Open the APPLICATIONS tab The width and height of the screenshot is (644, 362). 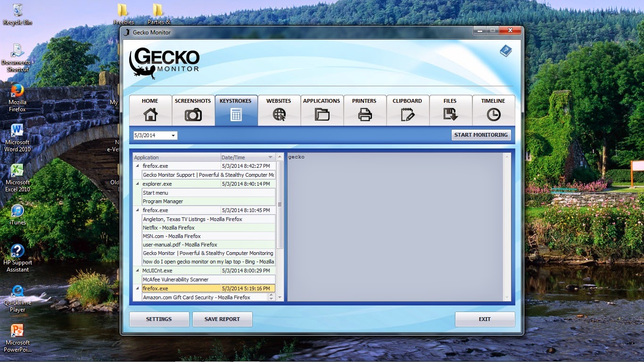pyautogui.click(x=322, y=110)
